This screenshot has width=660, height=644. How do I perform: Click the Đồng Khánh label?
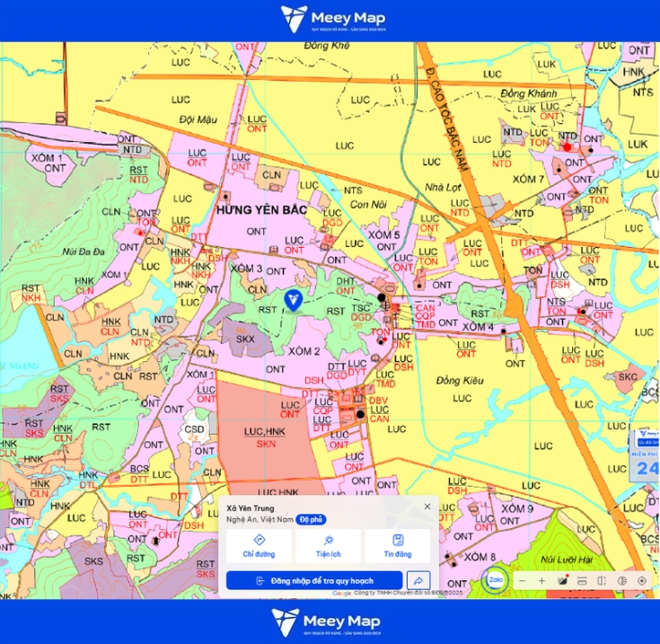pos(529,93)
